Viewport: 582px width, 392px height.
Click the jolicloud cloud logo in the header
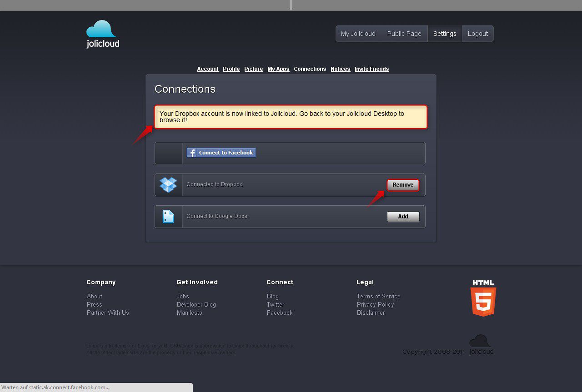tap(101, 28)
